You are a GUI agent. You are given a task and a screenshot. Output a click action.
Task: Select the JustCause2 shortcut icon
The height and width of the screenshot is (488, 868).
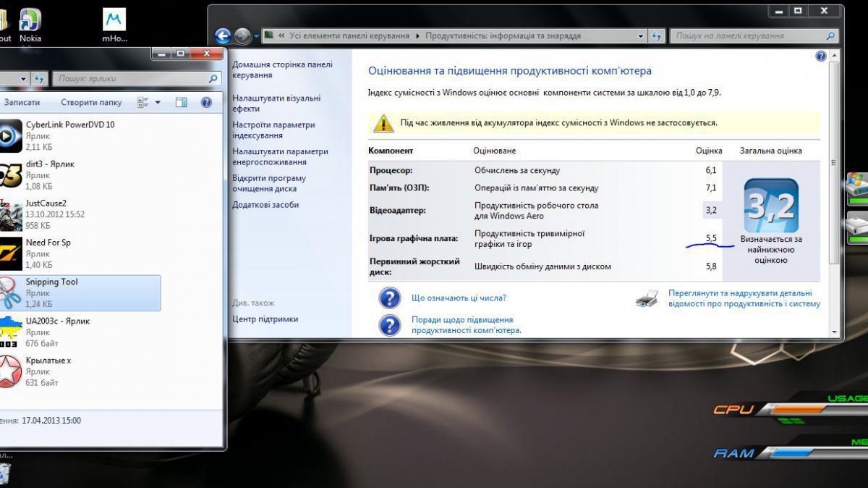(9, 214)
